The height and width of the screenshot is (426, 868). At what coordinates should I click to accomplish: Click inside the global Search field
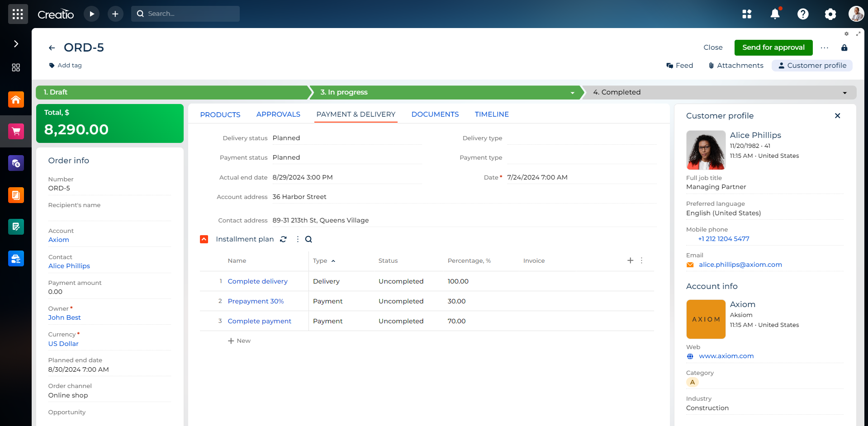pos(185,14)
